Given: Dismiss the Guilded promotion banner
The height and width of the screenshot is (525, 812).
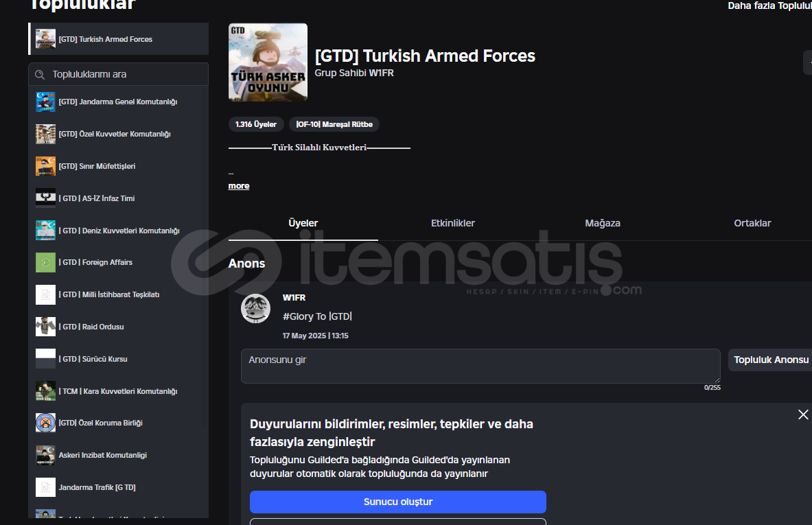Looking at the screenshot, I should pos(803,415).
